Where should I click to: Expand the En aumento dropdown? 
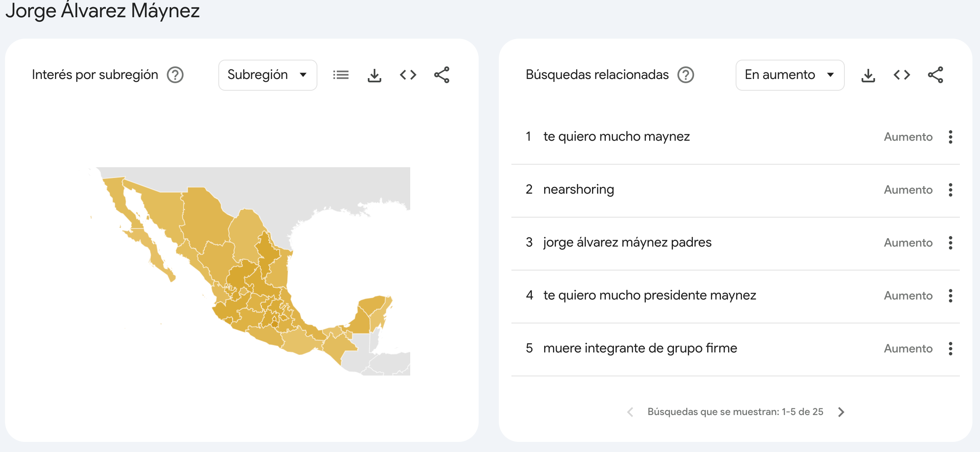click(789, 75)
